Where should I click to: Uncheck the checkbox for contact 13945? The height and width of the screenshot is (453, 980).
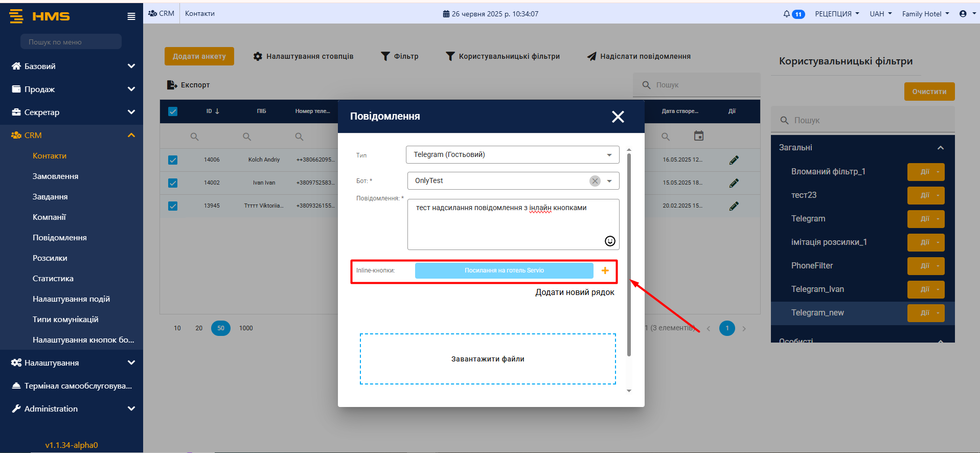tap(173, 206)
